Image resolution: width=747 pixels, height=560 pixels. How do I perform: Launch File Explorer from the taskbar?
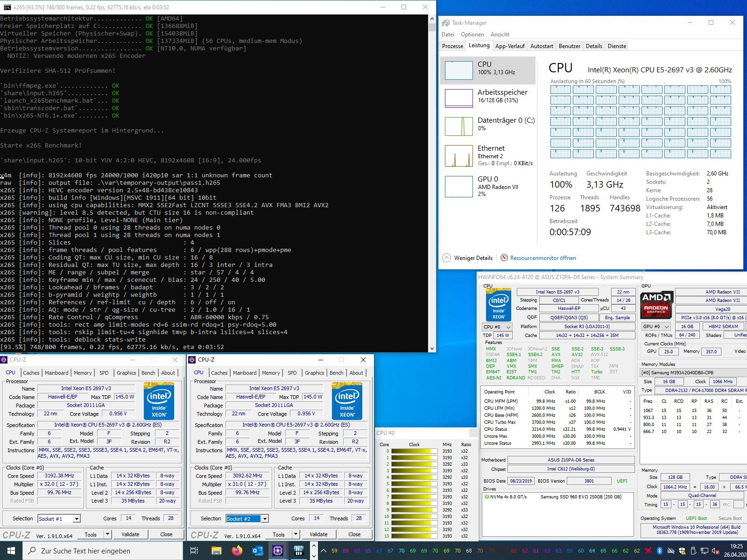tap(216, 551)
